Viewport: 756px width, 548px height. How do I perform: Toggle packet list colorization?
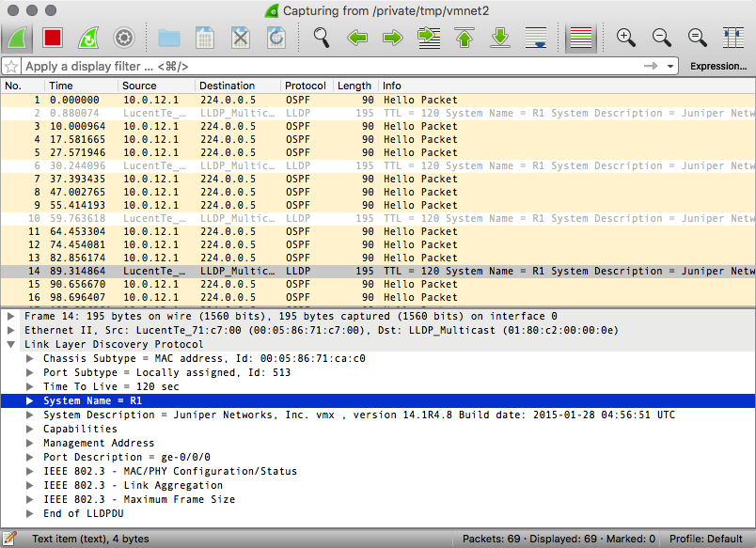(x=581, y=38)
